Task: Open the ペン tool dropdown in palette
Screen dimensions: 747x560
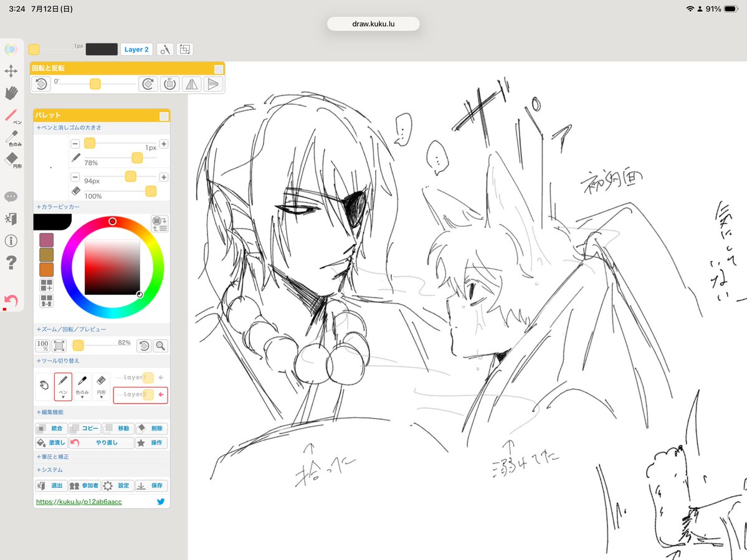Action: coord(63,387)
